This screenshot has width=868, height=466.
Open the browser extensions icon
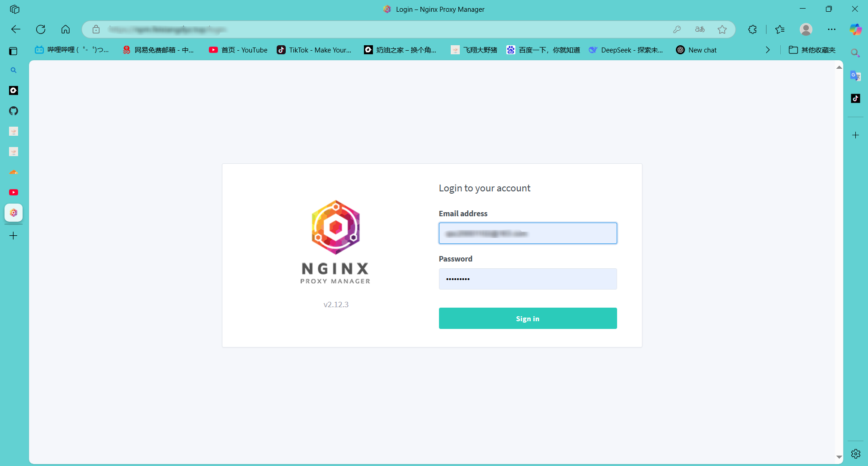[752, 29]
